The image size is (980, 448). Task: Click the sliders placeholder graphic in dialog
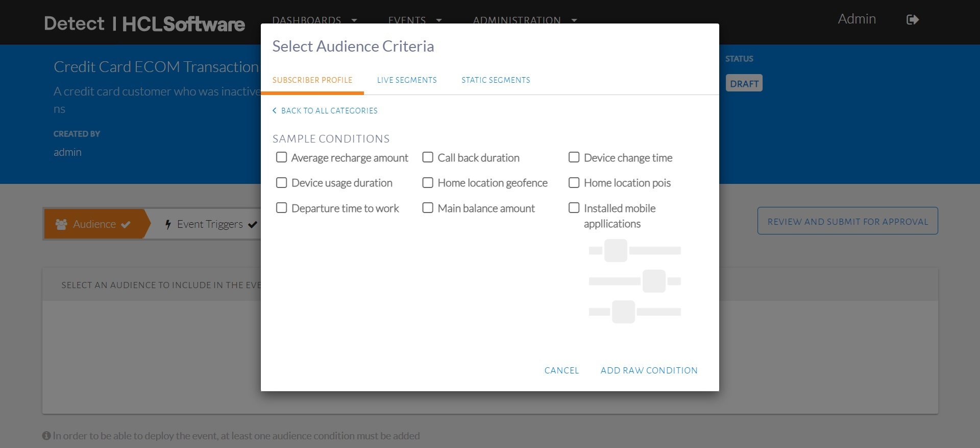click(634, 281)
